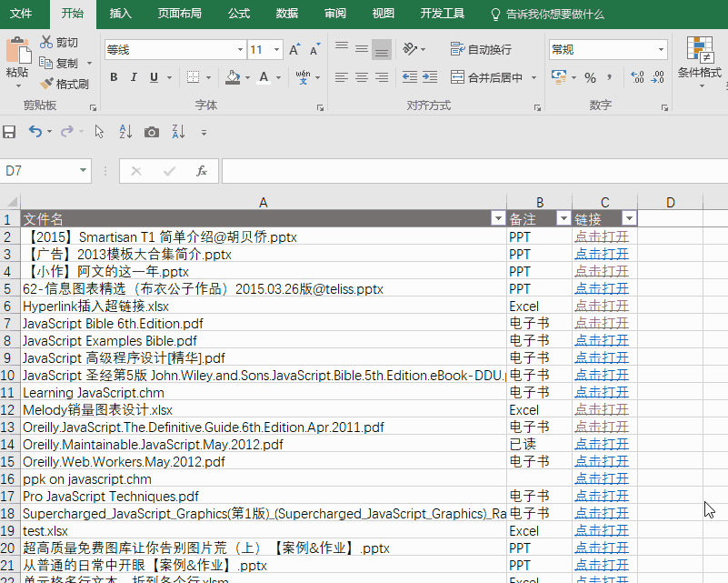Switch to the 页面布局 tab
The height and width of the screenshot is (583, 728).
click(x=180, y=14)
